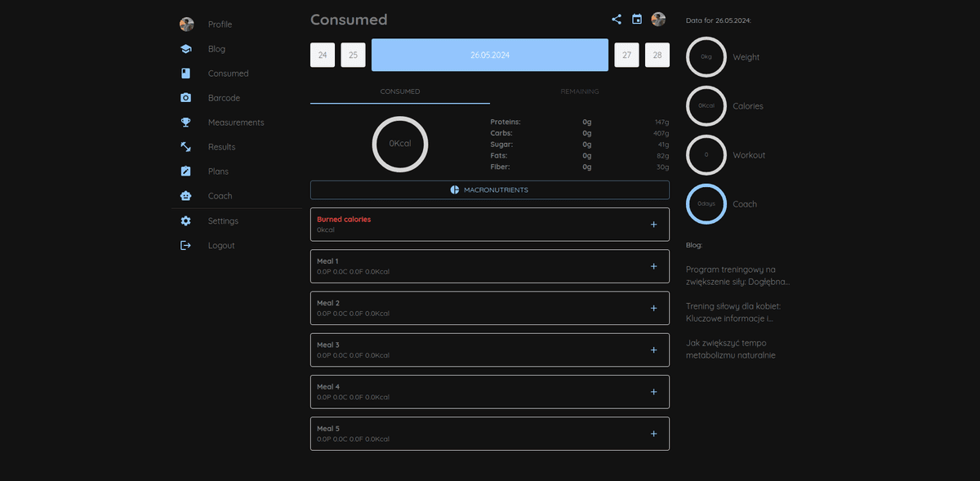Screen dimensions: 980x481
Task: Click the Measurements trophy icon
Action: tap(186, 122)
